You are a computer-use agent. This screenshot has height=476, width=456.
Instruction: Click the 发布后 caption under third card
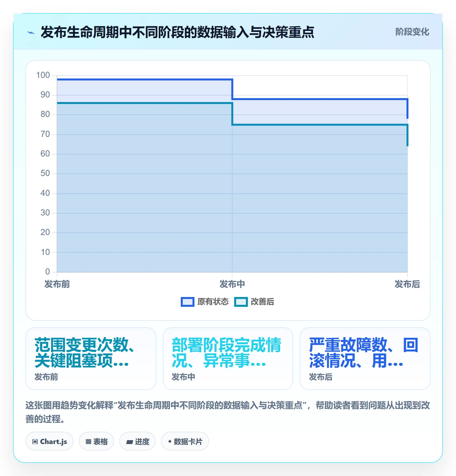tap(321, 377)
